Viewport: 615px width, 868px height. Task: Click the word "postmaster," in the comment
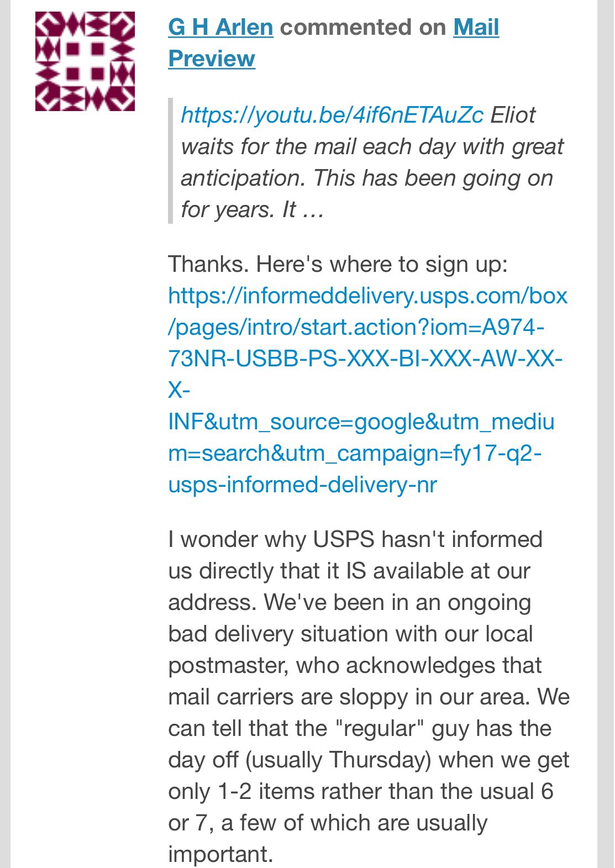[x=228, y=665]
